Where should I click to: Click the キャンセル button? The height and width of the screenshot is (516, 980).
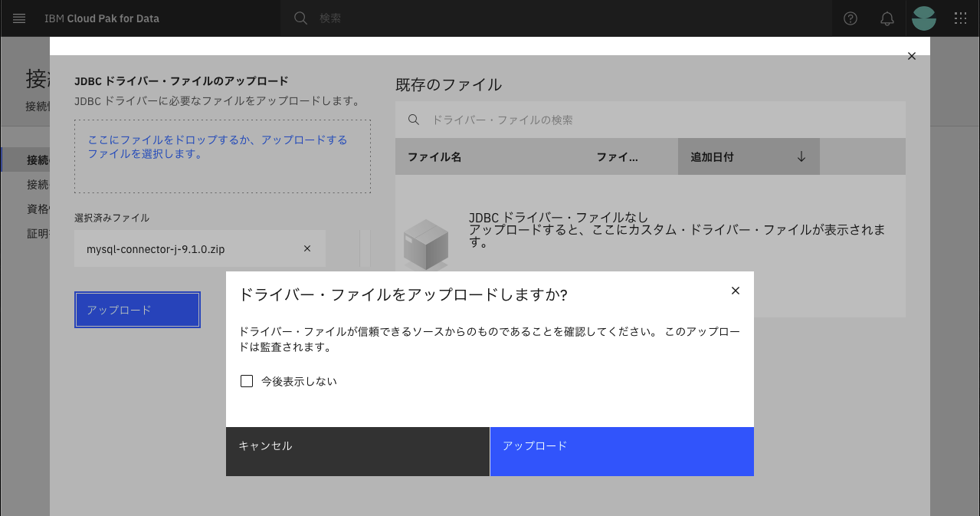coord(357,452)
